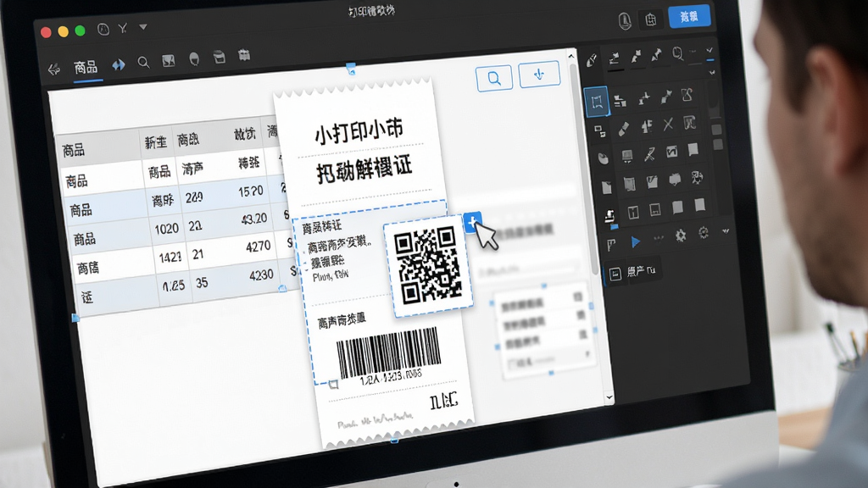868x488 pixels.
Task: Open the dropdown triangle beside the Y icon
Action: (142, 26)
